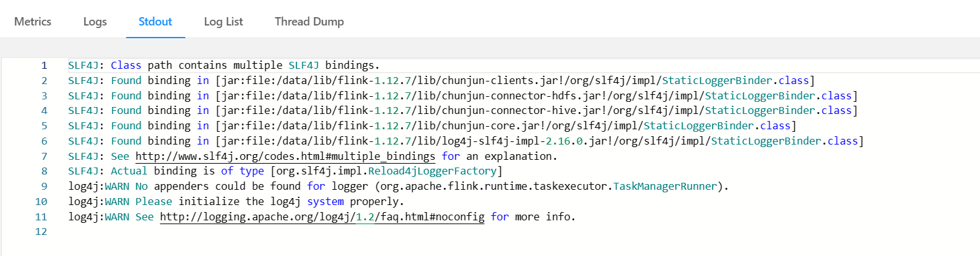Click 'for an explanation.' text on line 7
This screenshot has width=980, height=256.
click(499, 156)
